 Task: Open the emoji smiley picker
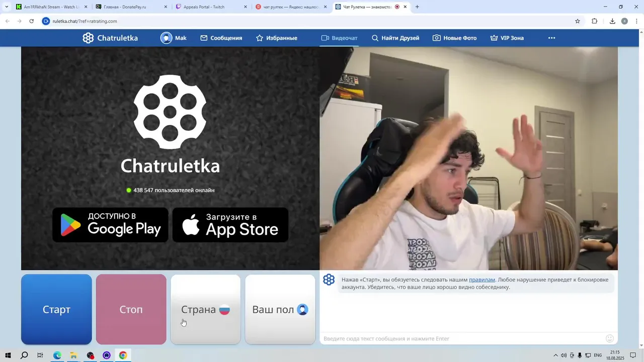pyautogui.click(x=609, y=338)
